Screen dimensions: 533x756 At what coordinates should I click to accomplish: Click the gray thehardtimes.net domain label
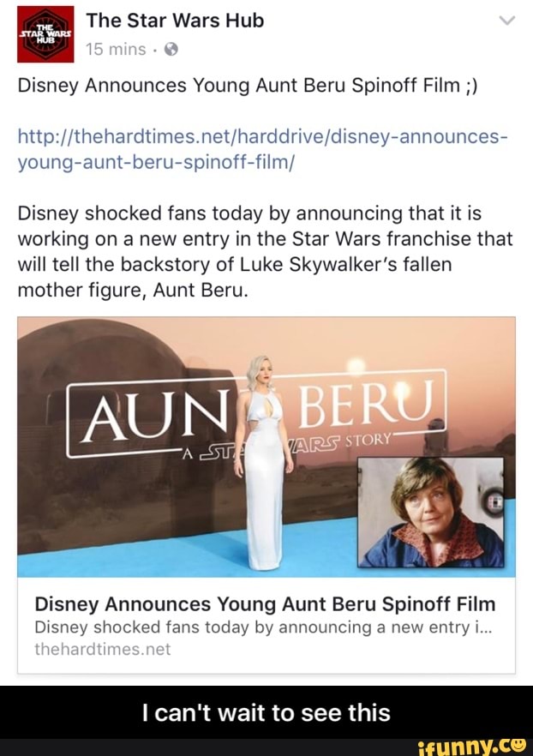click(103, 650)
